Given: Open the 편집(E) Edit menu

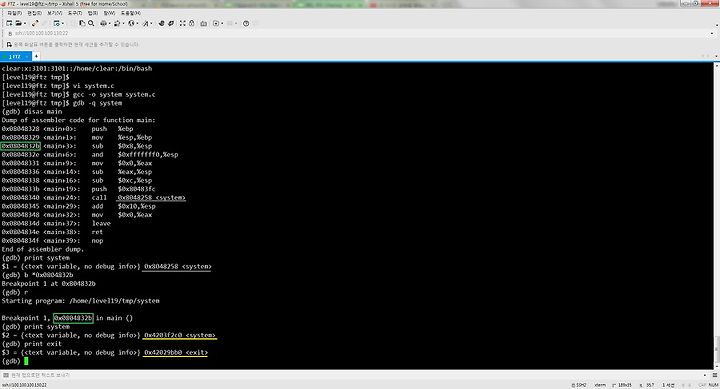Looking at the screenshot, I should click(x=34, y=13).
